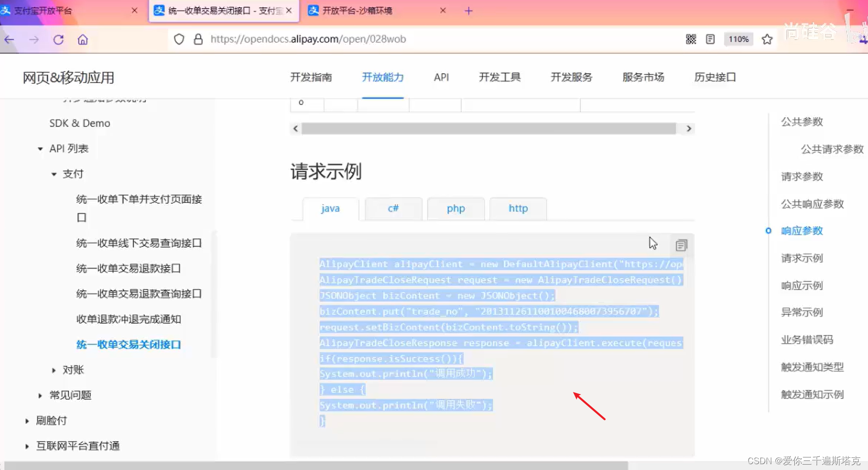Jump to 异常示例 in the page outline
The width and height of the screenshot is (868, 470).
802,312
